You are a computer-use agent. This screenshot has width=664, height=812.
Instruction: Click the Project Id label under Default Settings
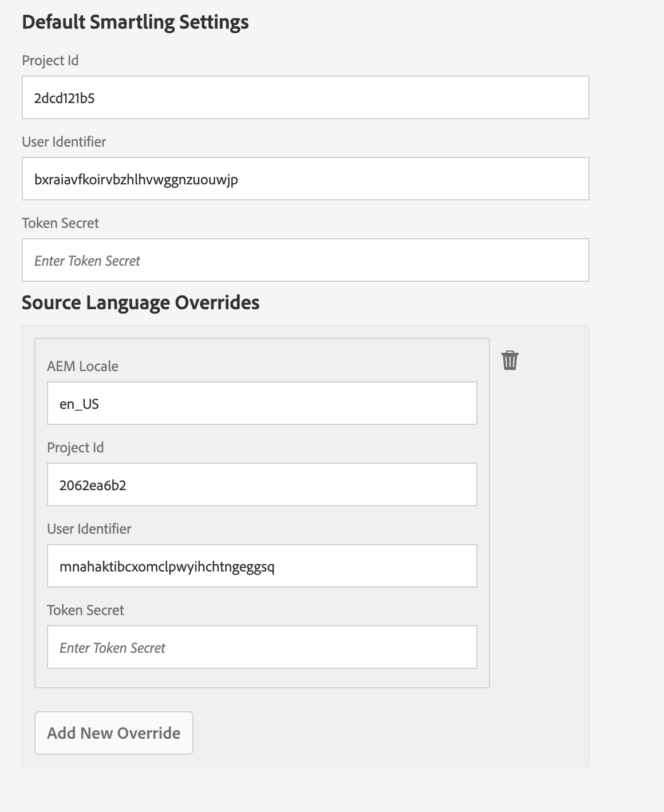(50, 61)
